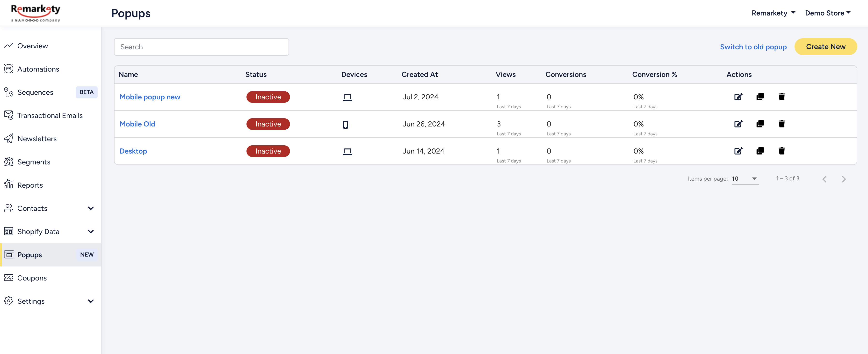Open the Sequences menu item
868x354 pixels.
click(x=51, y=92)
